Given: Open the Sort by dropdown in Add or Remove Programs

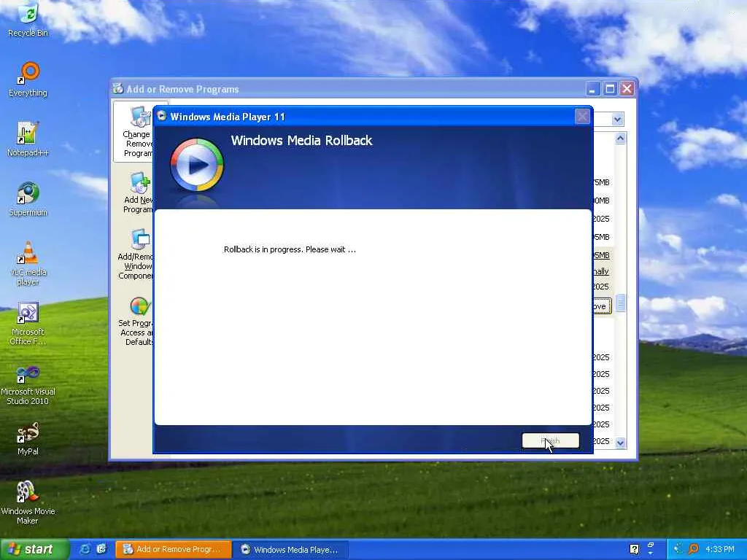Looking at the screenshot, I should pos(617,119).
